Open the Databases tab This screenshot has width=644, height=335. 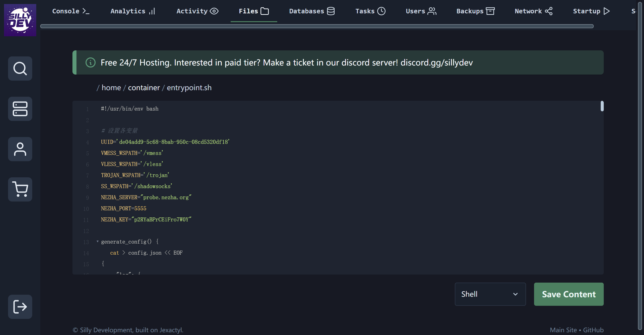click(x=312, y=11)
